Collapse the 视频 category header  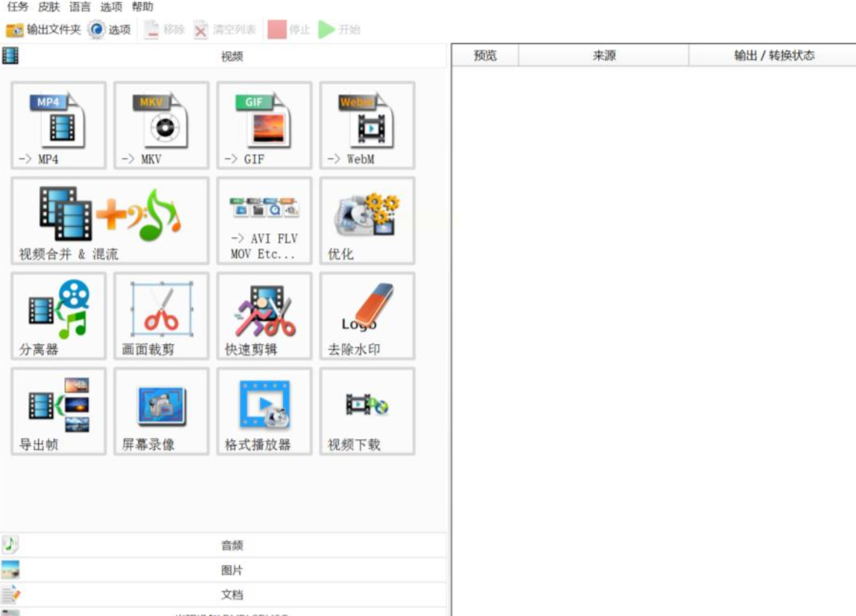pos(224,56)
